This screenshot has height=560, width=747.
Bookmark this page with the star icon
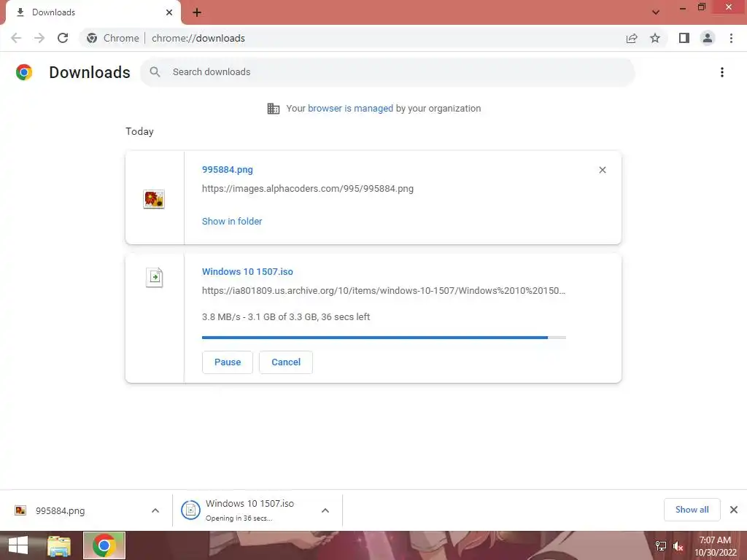coord(655,38)
